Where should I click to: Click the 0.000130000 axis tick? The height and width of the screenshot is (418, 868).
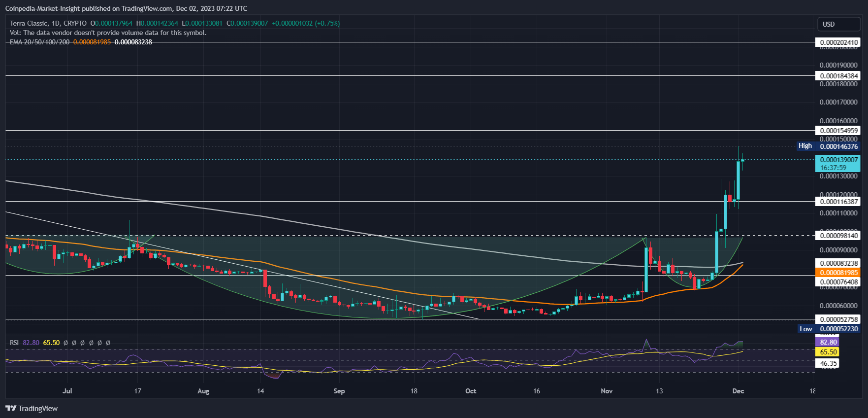838,176
